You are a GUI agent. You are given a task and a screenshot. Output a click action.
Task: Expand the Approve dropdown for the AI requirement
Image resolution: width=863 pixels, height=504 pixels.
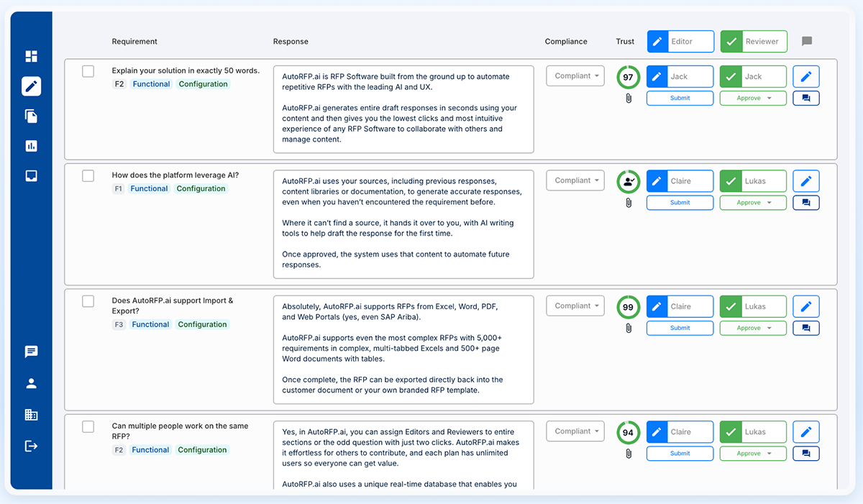[753, 203]
